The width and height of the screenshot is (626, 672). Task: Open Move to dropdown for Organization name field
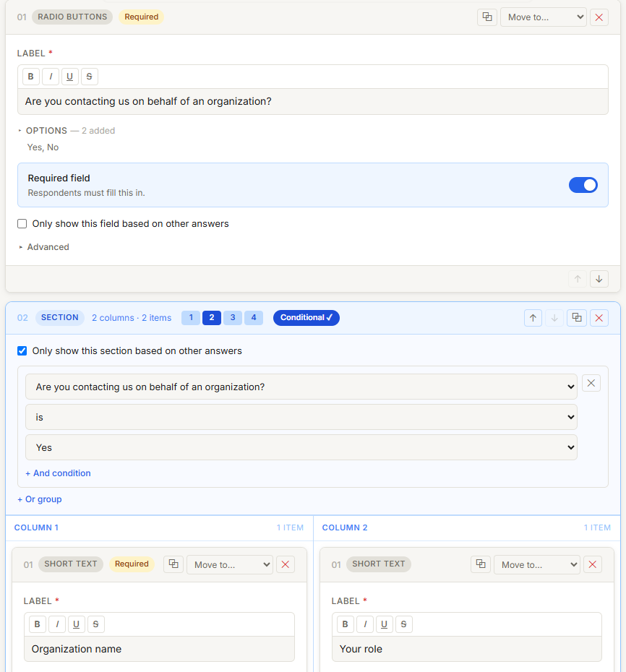(229, 565)
